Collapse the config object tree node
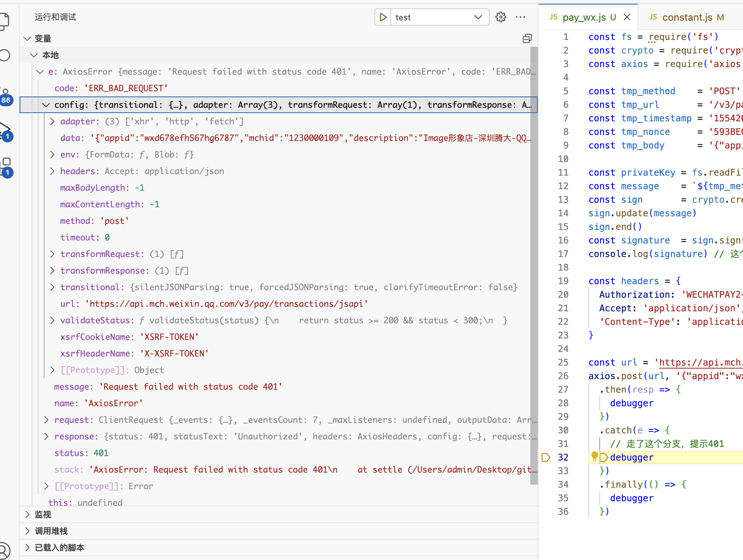The width and height of the screenshot is (743, 560). pos(46,105)
